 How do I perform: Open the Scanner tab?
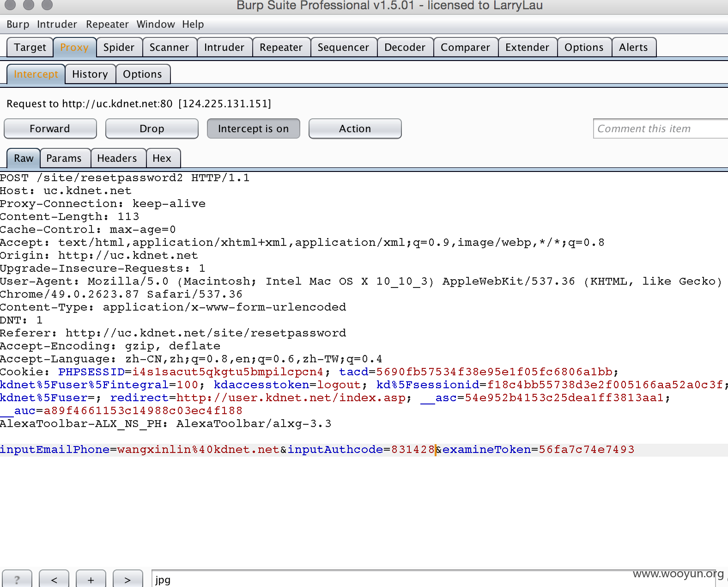tap(169, 47)
